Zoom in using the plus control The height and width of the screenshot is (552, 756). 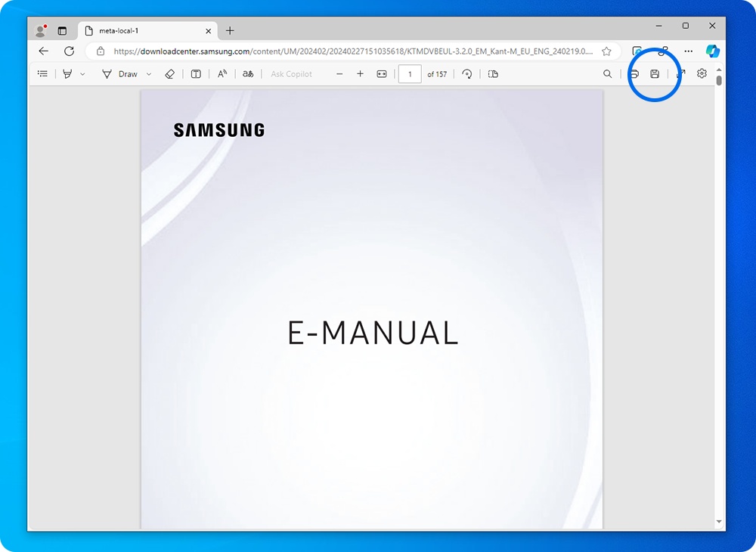361,73
